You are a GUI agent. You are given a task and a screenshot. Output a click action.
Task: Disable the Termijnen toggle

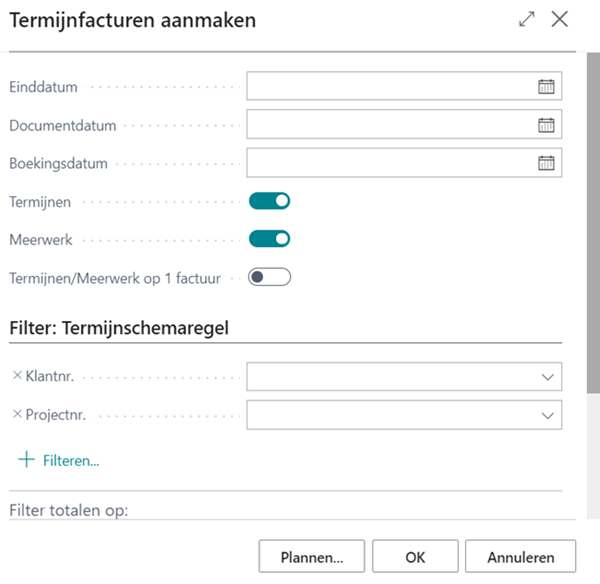pos(269,201)
